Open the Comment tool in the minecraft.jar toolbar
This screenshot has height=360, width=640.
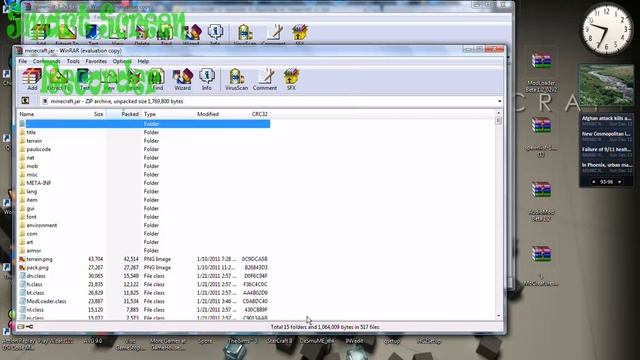[x=264, y=79]
